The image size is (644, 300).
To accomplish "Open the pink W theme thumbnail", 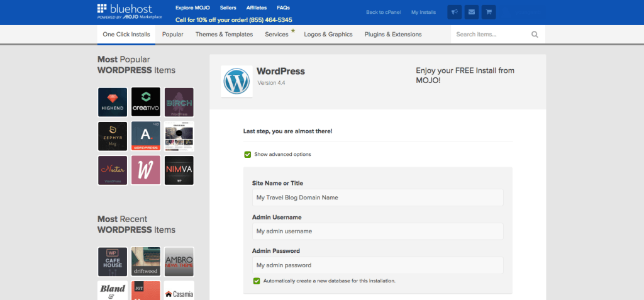I will 146,170.
